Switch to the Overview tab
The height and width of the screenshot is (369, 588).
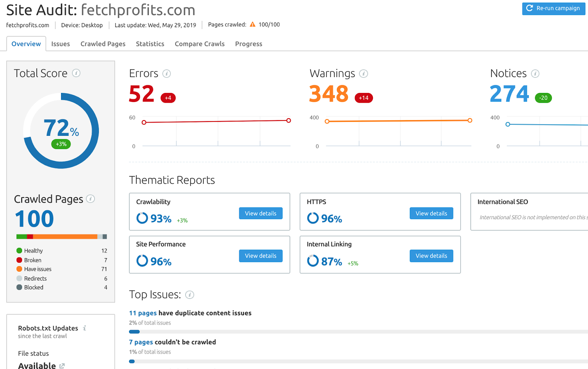(x=26, y=44)
